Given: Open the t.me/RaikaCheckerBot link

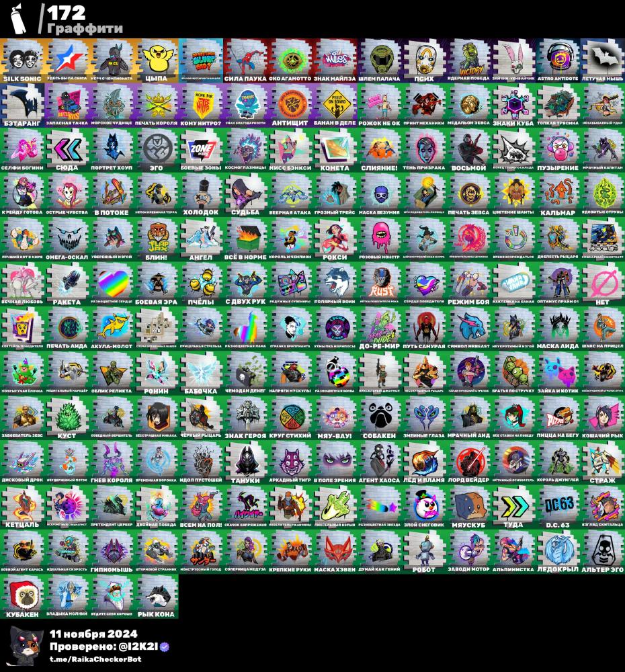Looking at the screenshot, I should [94, 659].
